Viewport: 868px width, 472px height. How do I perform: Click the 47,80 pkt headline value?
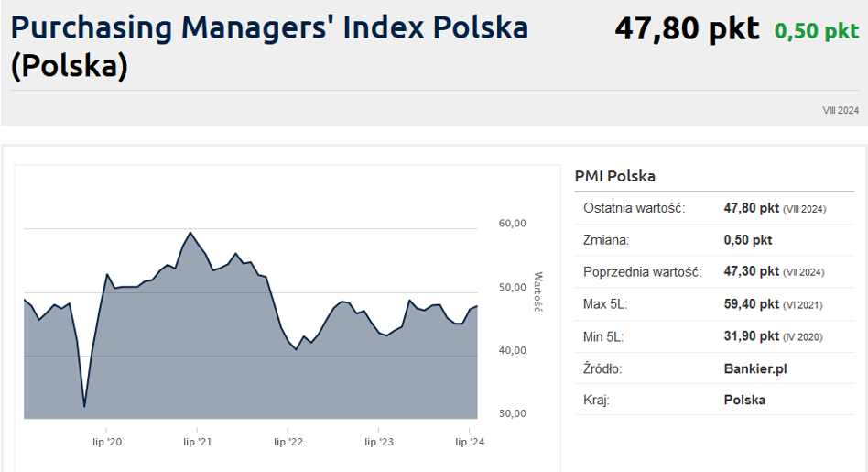687,29
